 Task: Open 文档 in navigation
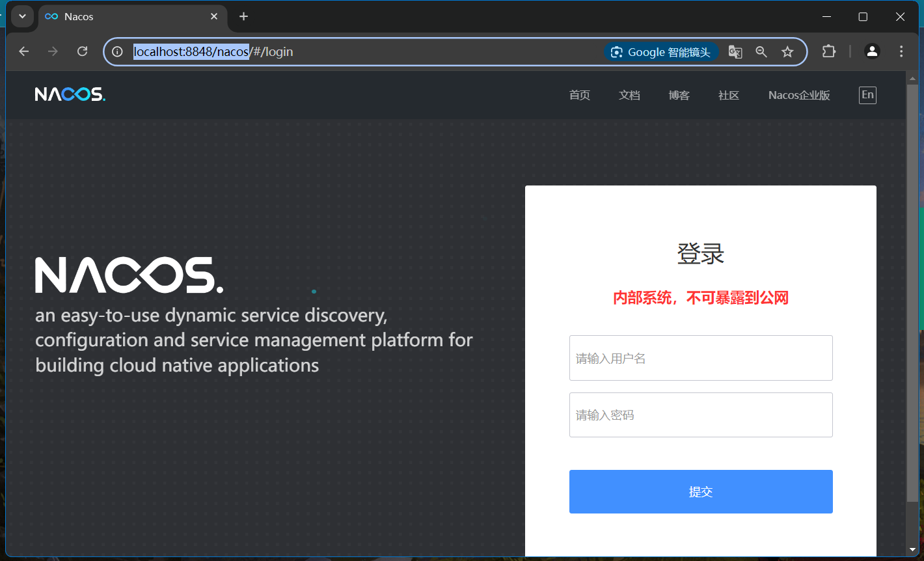click(x=629, y=95)
